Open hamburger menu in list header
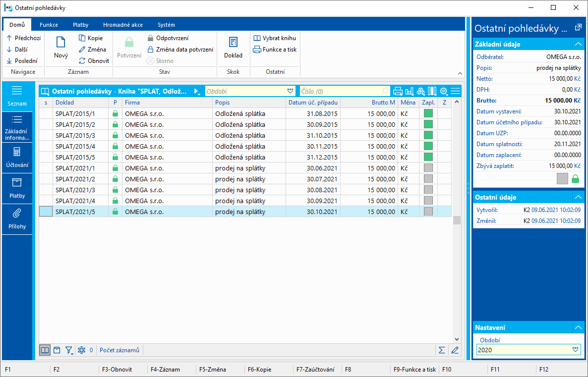 click(x=455, y=91)
